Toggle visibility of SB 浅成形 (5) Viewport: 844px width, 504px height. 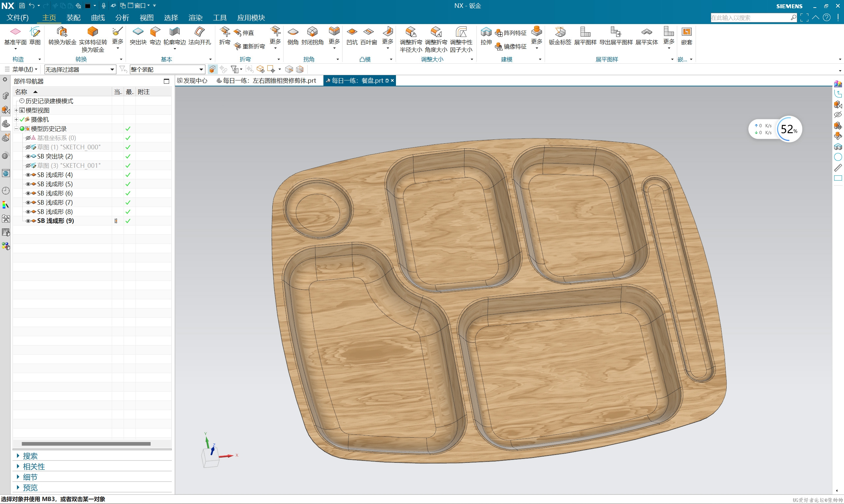pyautogui.click(x=28, y=184)
